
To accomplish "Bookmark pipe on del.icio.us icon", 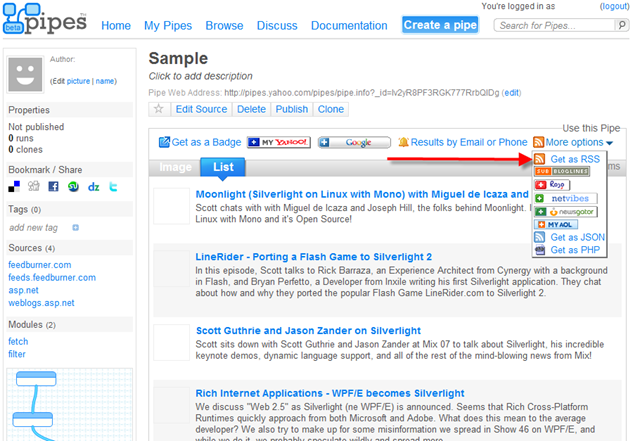I will pyautogui.click(x=14, y=187).
